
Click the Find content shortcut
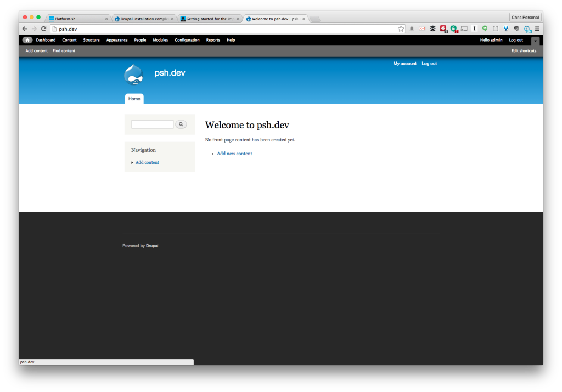[x=64, y=51]
